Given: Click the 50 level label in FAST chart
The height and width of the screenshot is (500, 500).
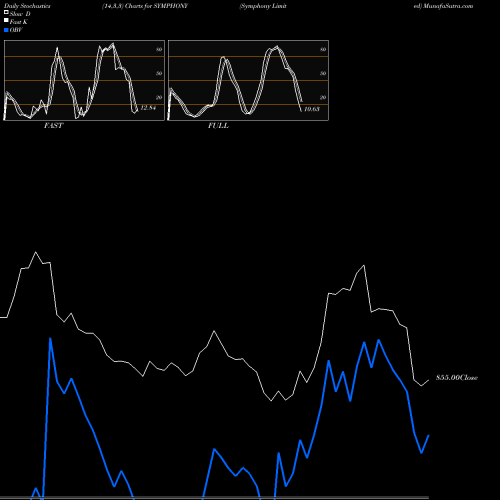Looking at the screenshot, I should pos(159,73).
